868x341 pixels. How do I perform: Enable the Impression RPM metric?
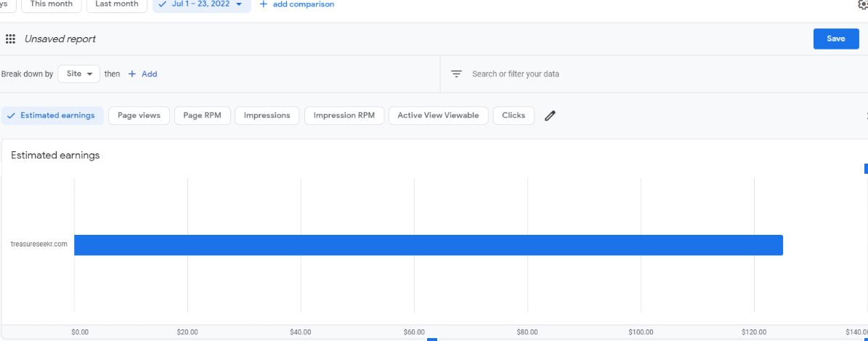pos(344,116)
